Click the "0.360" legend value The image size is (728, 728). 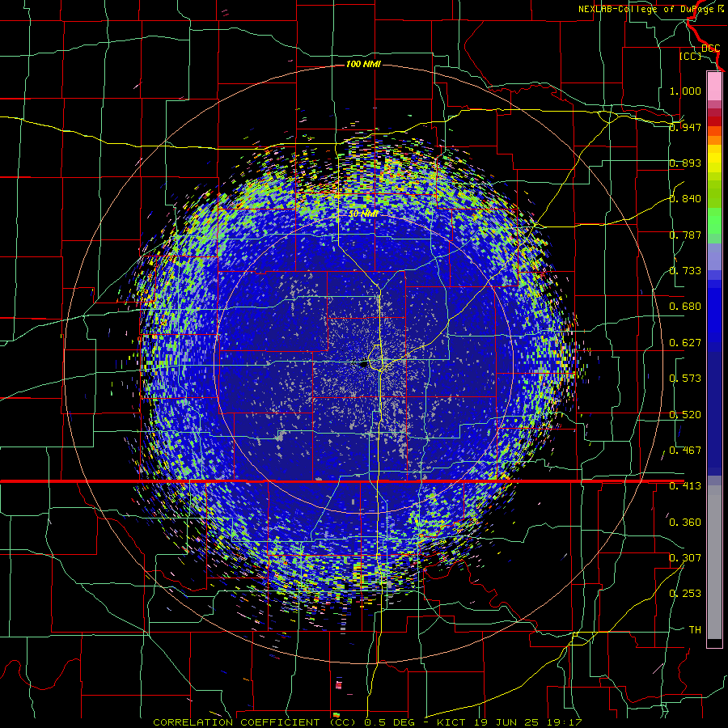(685, 523)
